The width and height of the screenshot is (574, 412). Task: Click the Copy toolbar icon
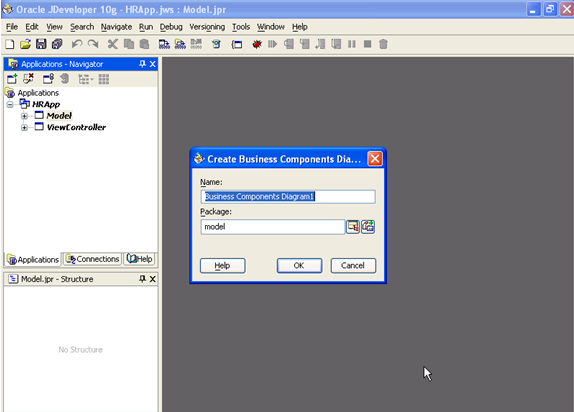pos(128,44)
